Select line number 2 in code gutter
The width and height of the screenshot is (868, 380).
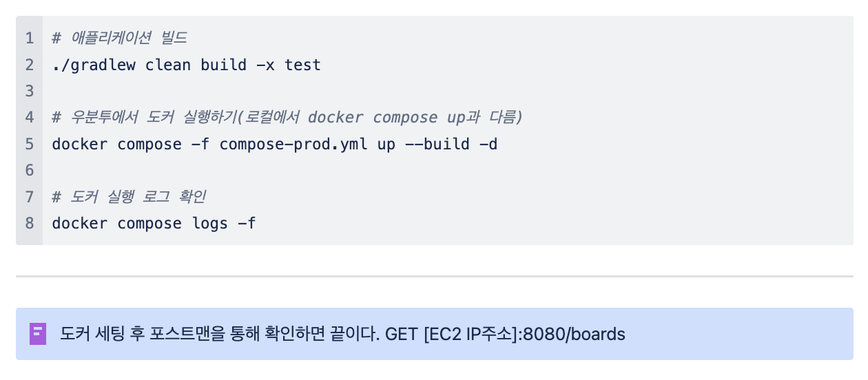(30, 65)
